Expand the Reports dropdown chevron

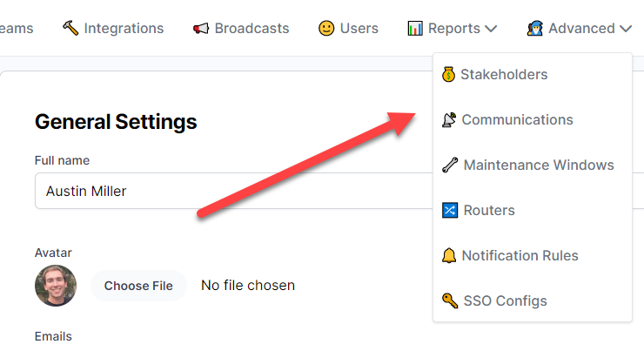(491, 29)
